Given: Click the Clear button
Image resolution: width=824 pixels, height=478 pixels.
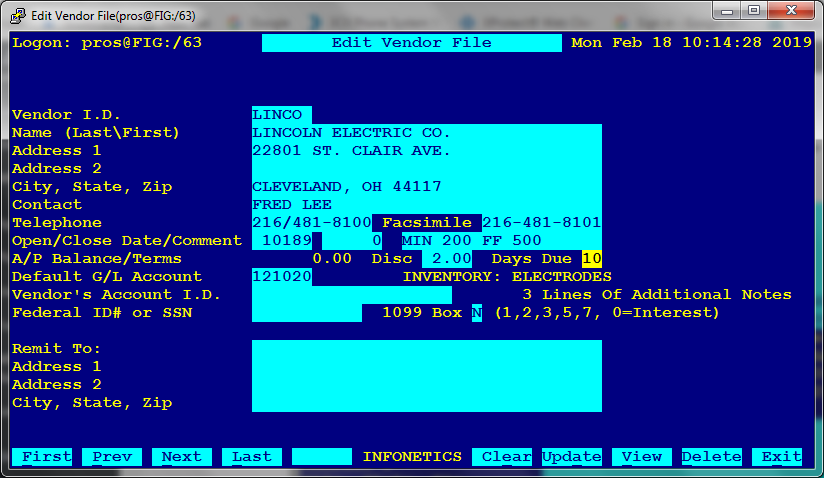Looking at the screenshot, I should (x=502, y=457).
